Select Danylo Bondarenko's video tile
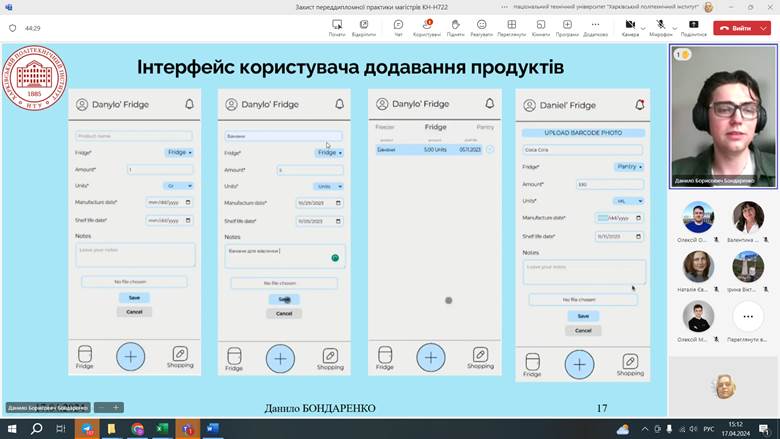Viewport: 780px width, 439px height. [723, 116]
